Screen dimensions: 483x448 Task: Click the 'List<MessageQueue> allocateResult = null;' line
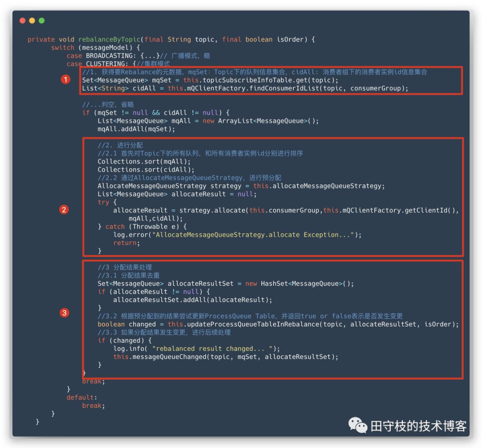pyautogui.click(x=177, y=194)
